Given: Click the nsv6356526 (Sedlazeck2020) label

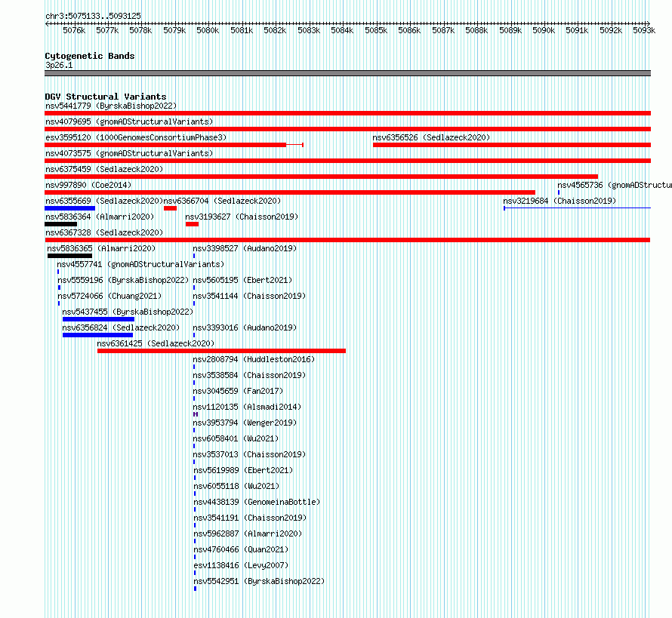Looking at the screenshot, I should 431,137.
